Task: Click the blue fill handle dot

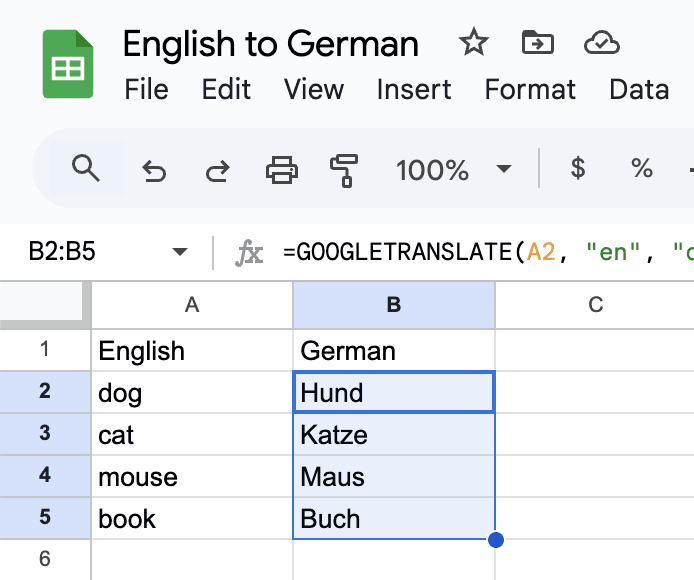Action: click(x=495, y=540)
